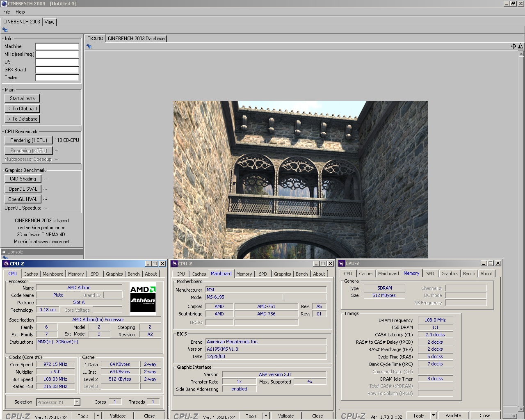Viewport: 525px width, 420px height.
Task: Click the rendered castle picture
Action: pos(300,180)
